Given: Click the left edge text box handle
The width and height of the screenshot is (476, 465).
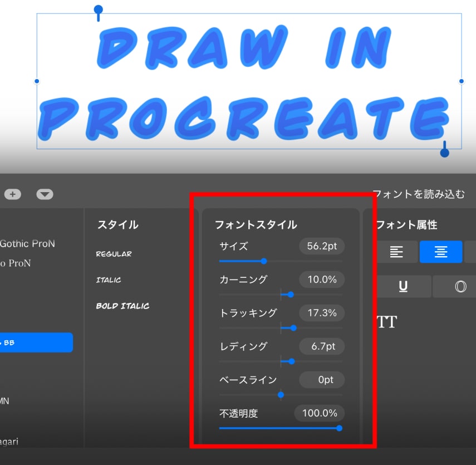Looking at the screenshot, I should [37, 81].
